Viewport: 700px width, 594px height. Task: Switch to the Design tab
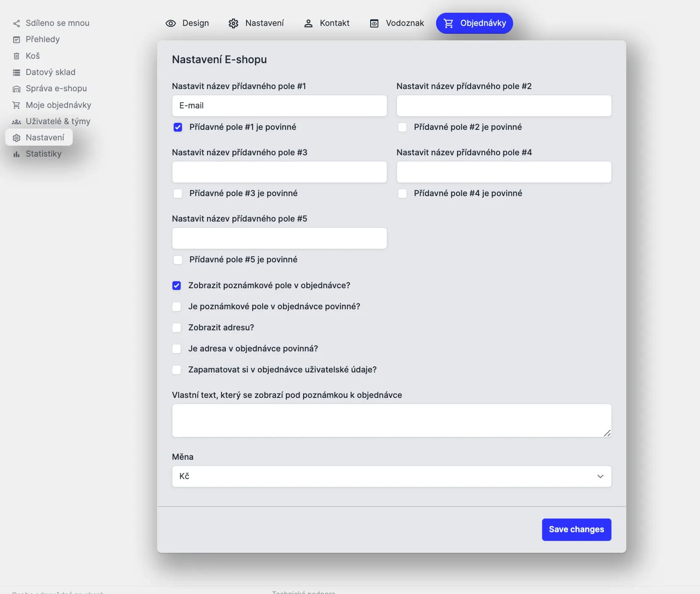point(187,23)
